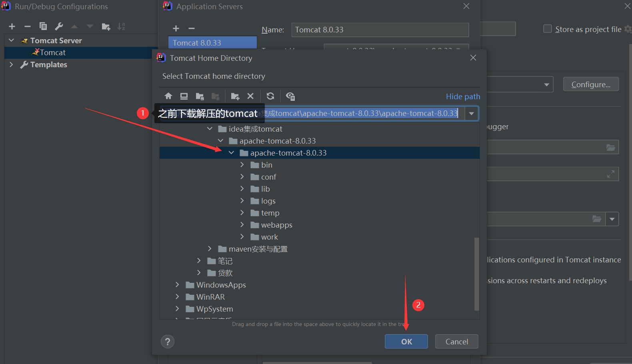Screen dimensions: 632x364
Task: Expand WindowsApps folder
Action: click(177, 285)
